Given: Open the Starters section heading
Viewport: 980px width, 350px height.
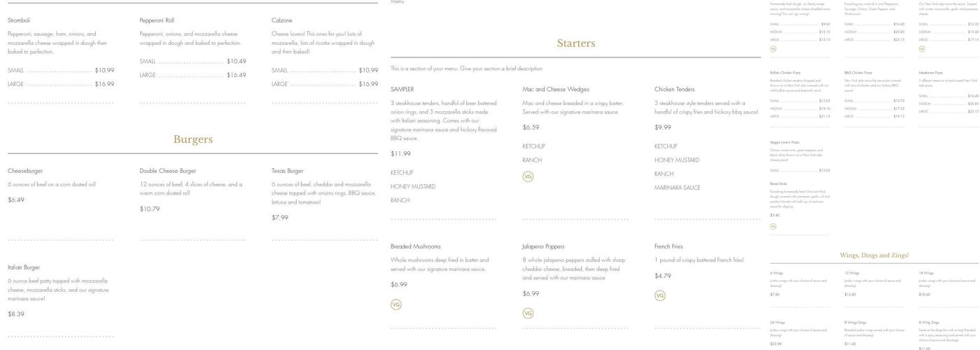Looking at the screenshot, I should pos(575,43).
